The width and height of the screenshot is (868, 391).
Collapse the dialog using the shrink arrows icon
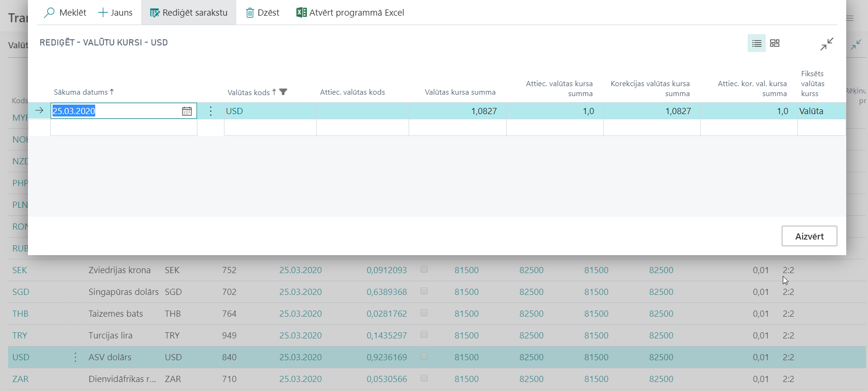[827, 44]
